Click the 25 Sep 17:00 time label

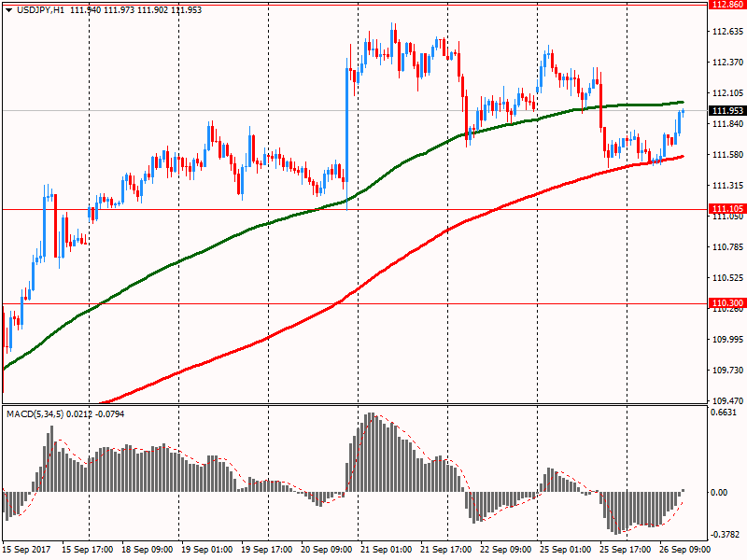click(625, 550)
